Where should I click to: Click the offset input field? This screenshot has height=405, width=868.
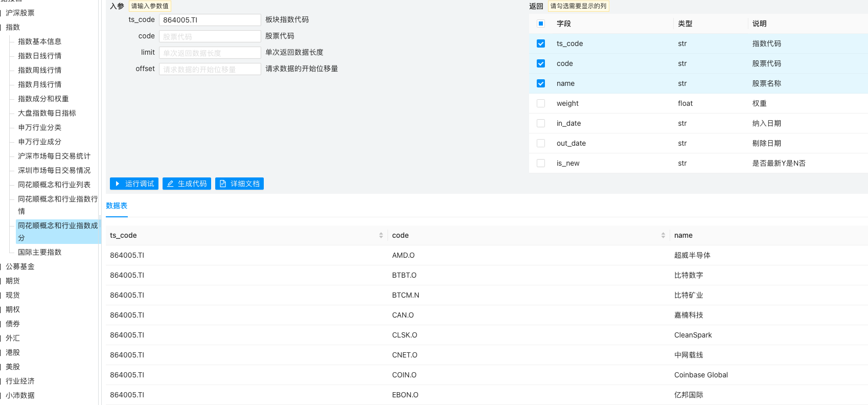point(210,69)
